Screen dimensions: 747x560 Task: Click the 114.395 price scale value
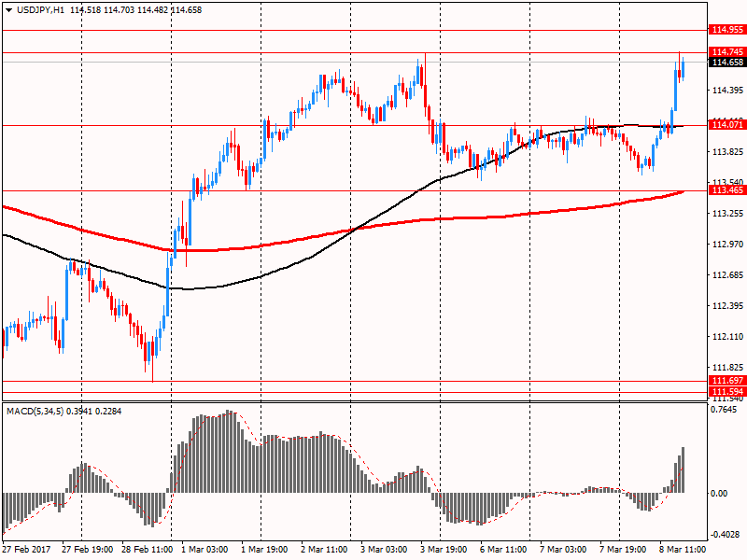(x=727, y=90)
